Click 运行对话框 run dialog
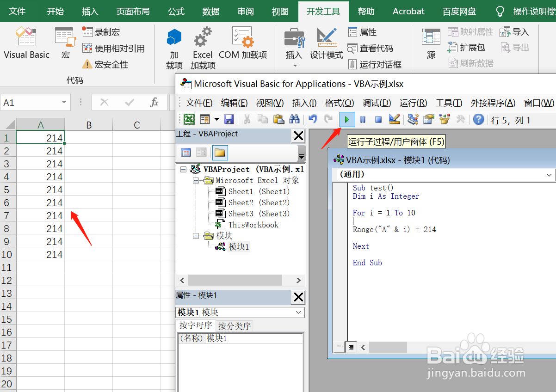 375,64
